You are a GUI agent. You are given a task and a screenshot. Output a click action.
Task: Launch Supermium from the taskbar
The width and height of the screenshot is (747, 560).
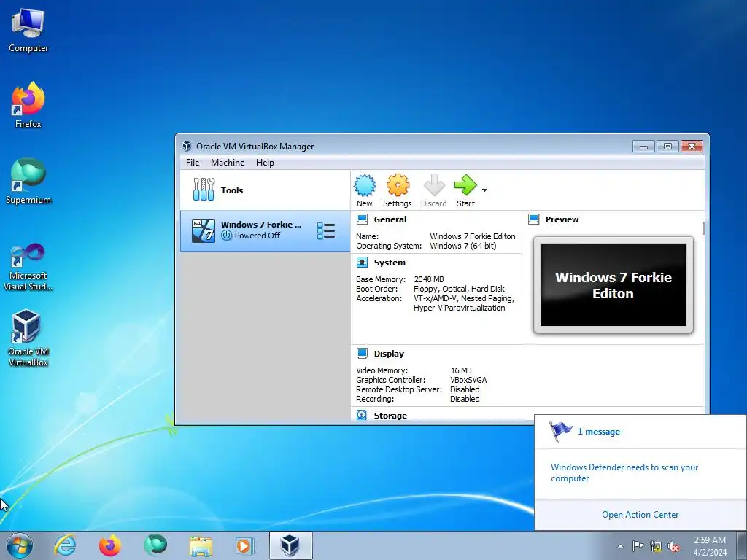155,545
